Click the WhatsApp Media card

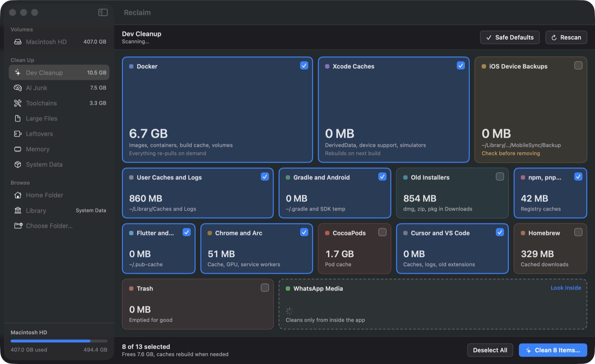[x=433, y=304]
